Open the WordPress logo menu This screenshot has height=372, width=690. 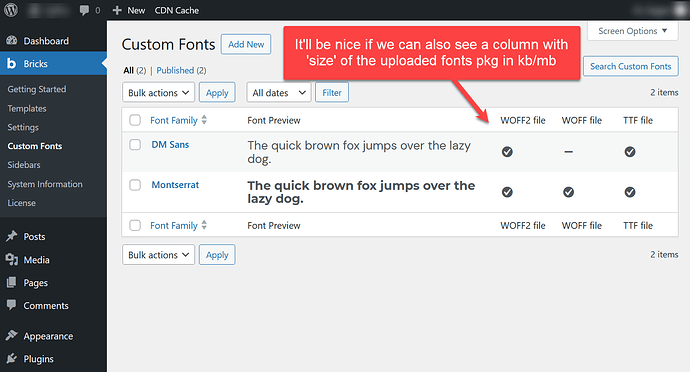(x=11, y=10)
